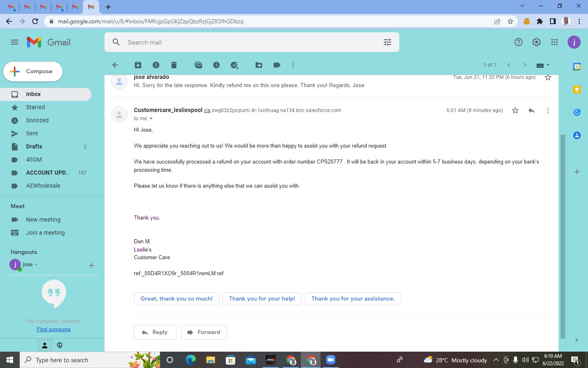The height and width of the screenshot is (368, 588).
Task: Open the ACCOUNT UPD... label
Action: click(46, 173)
